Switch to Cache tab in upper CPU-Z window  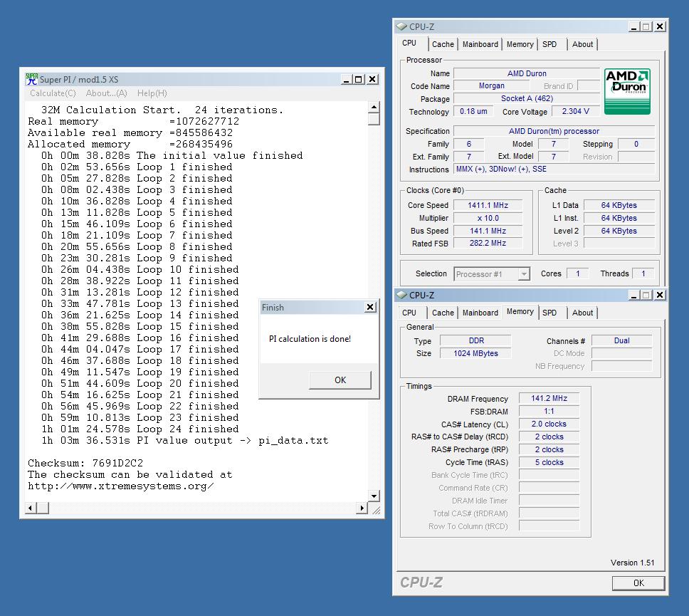tap(443, 44)
